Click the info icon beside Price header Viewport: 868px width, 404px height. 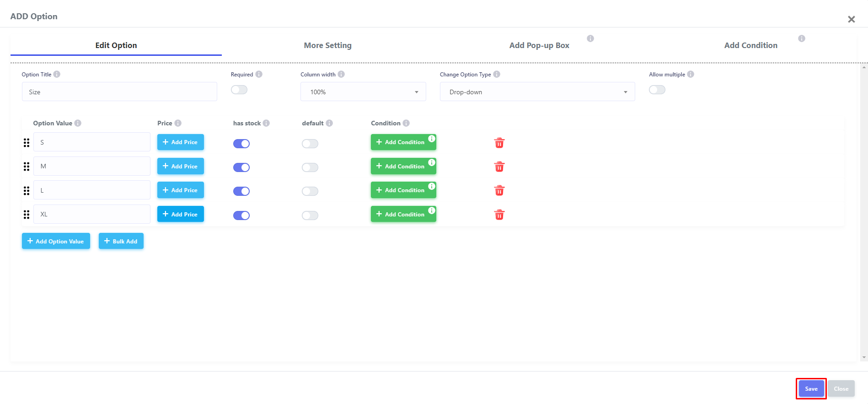click(x=178, y=123)
